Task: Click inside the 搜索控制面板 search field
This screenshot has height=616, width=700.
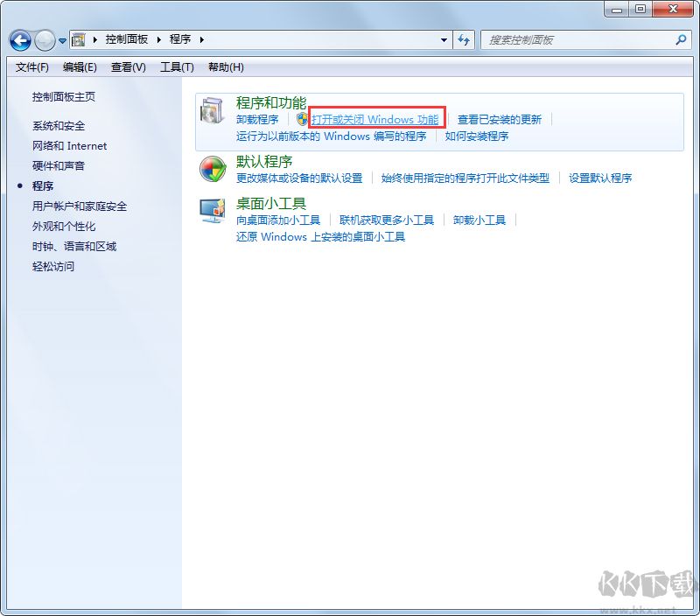Action: click(x=569, y=40)
